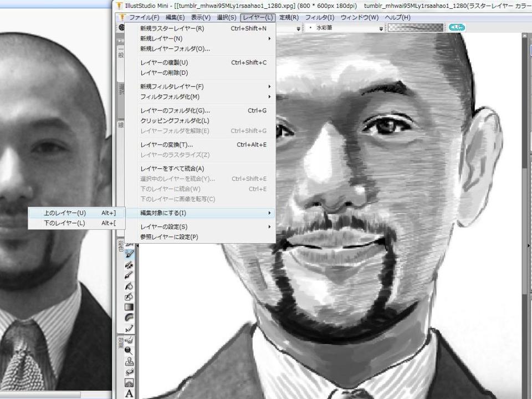Expand 新規レイヤー(N) submenu arrow
Screen dimensions: 532x399
pos(269,39)
